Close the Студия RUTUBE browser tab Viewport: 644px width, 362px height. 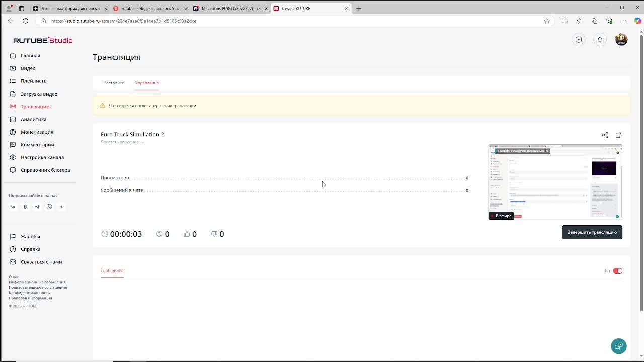346,8
